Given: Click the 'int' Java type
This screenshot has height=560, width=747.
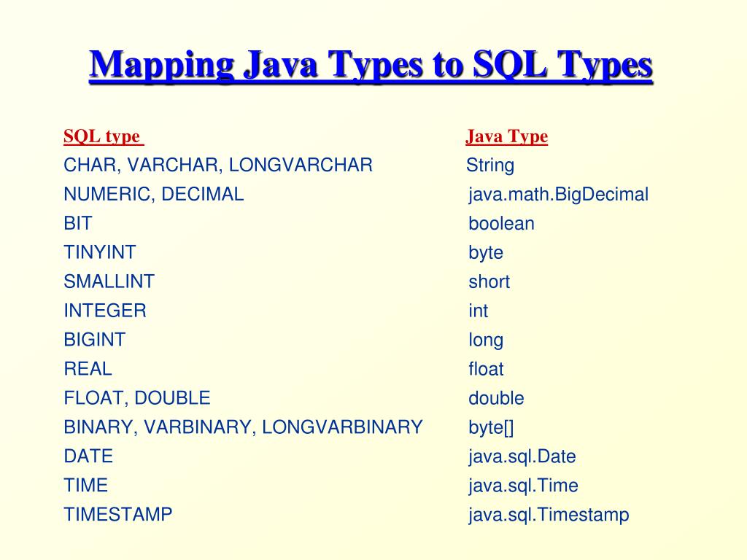Looking at the screenshot, I should click(478, 311).
